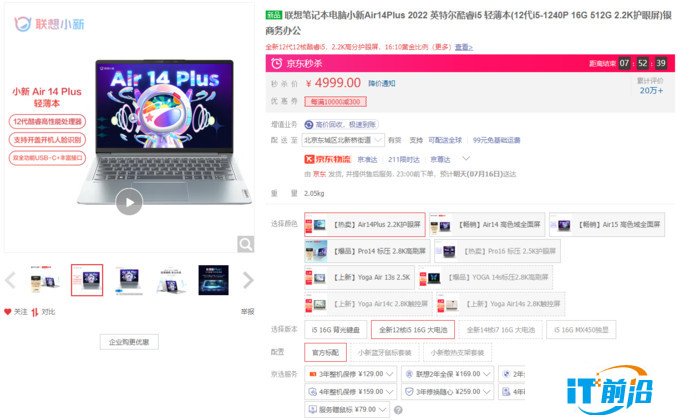700x420 pixels.
Task: Choose the 【畅销】Air14 高色域全面屏 option
Action: tap(487, 225)
